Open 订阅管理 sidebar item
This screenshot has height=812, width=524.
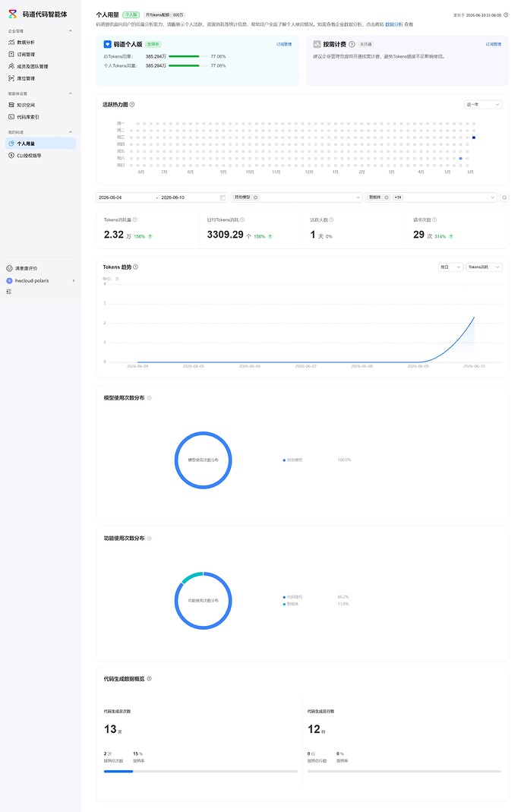pos(40,55)
